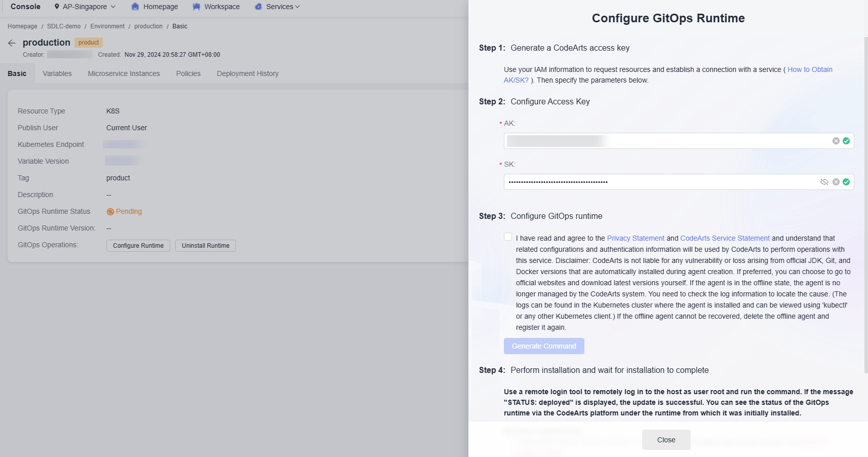
Task: Clear the SK input field
Action: click(836, 182)
